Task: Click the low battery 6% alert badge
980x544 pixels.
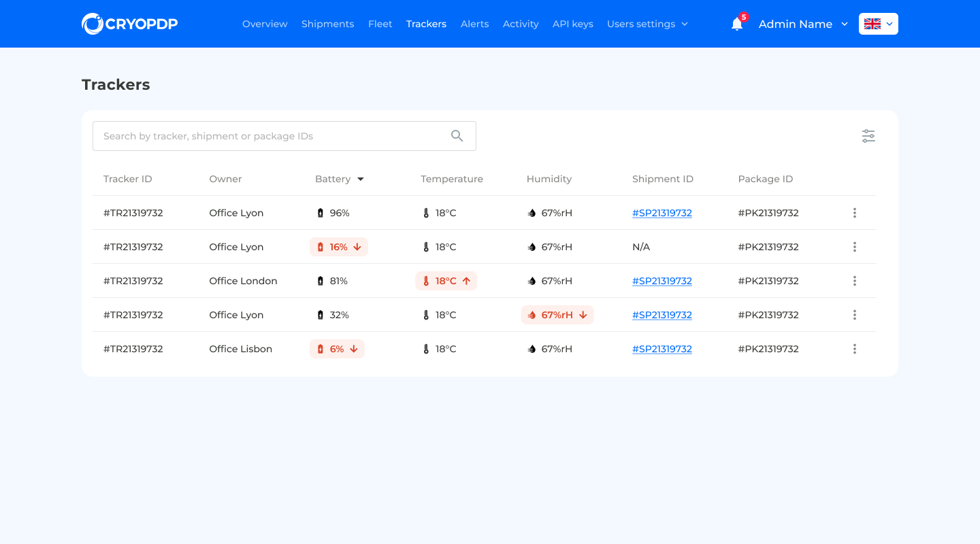Action: (337, 349)
